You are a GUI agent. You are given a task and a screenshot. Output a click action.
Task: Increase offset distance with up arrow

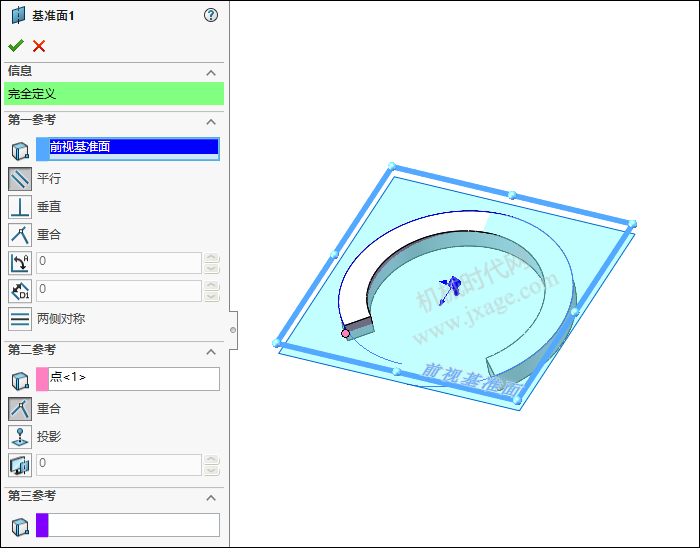click(212, 285)
